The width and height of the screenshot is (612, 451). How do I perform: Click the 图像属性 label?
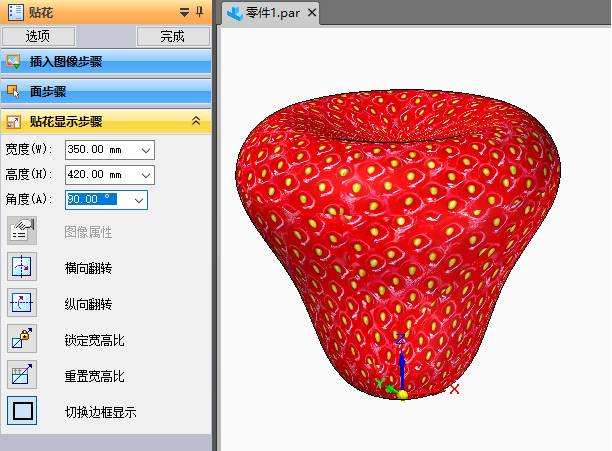click(88, 232)
